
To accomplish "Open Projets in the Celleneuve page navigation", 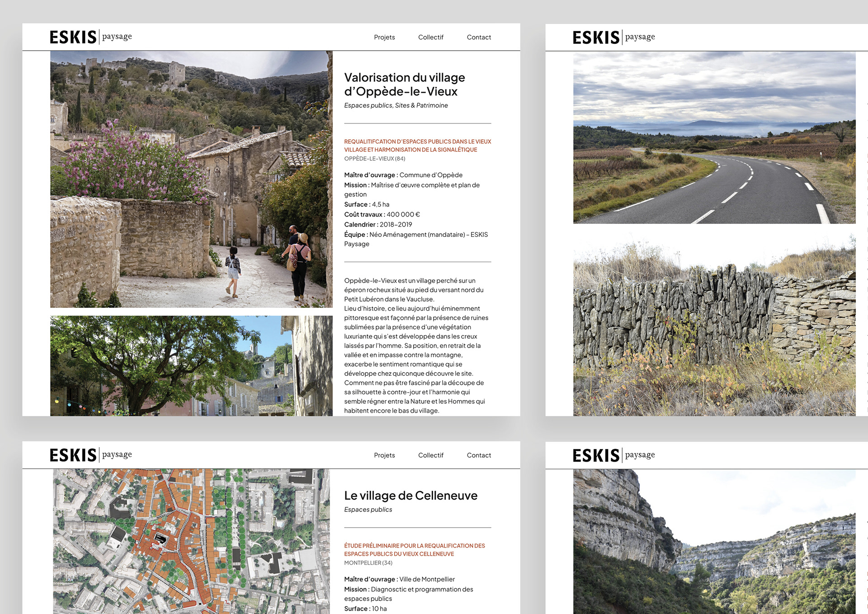I will tap(384, 455).
